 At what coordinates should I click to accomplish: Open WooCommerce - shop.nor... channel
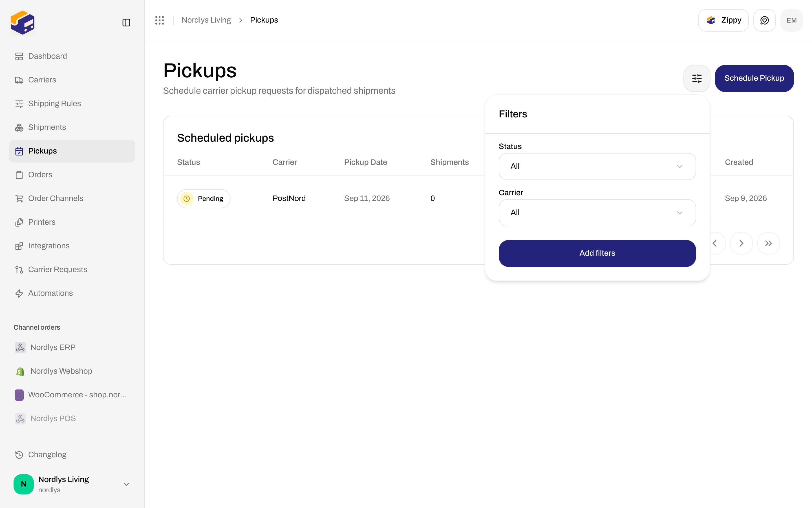point(72,395)
